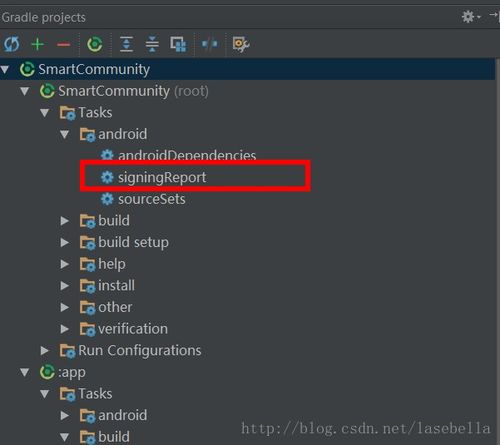Execute Gradle task from green toolbar icon
This screenshot has height=445, width=500.
[95, 44]
